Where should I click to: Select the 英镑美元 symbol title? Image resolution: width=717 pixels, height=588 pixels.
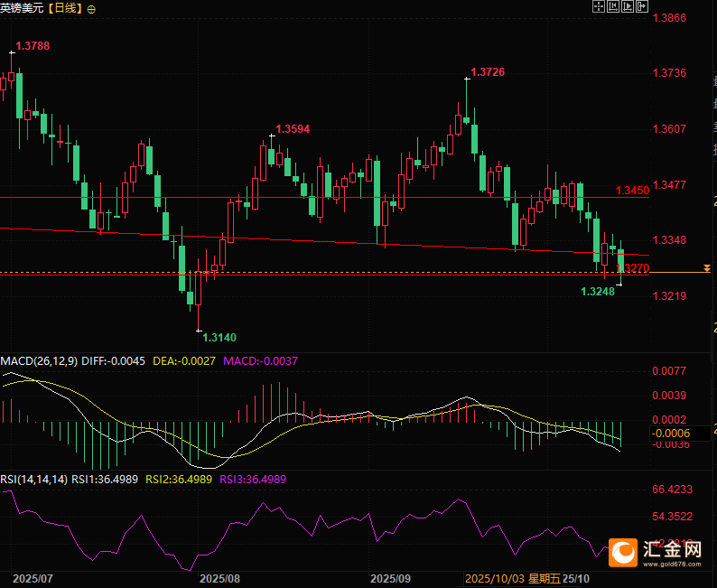pos(22,8)
